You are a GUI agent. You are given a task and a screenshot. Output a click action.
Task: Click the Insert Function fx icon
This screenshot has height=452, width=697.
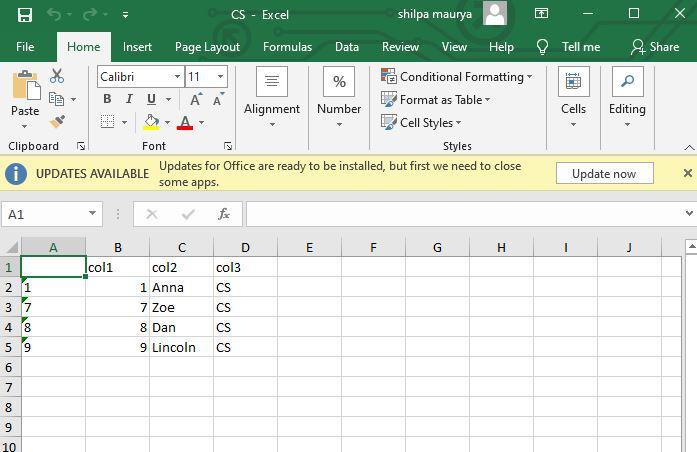coord(224,214)
